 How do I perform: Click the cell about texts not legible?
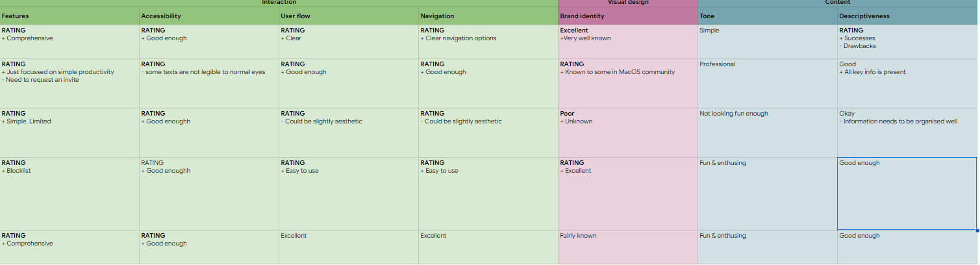point(209,83)
